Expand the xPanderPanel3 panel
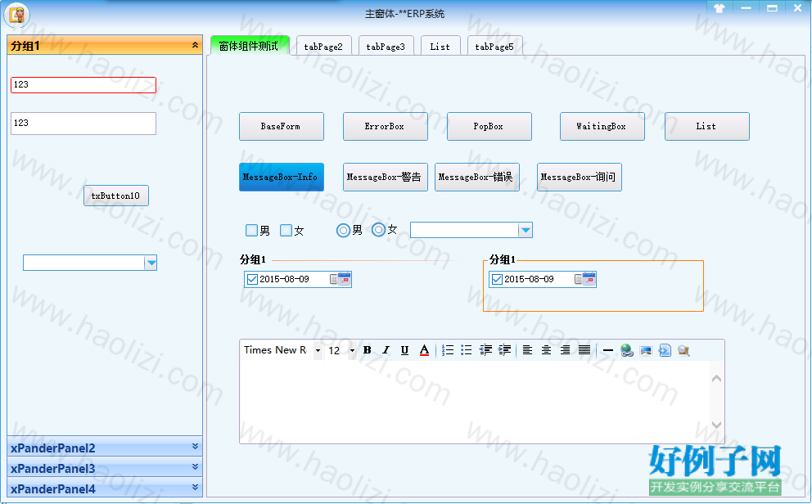Screen dimensions: 812x504 pos(195,466)
